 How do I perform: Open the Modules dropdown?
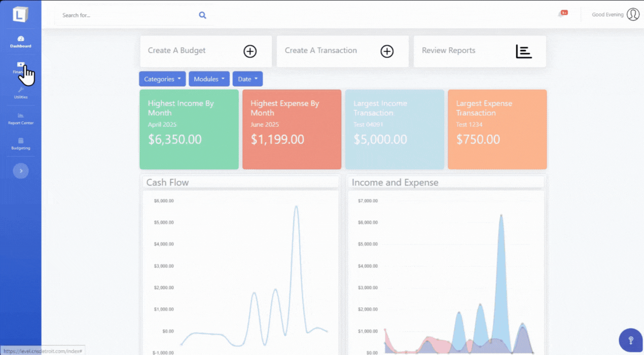pos(209,79)
